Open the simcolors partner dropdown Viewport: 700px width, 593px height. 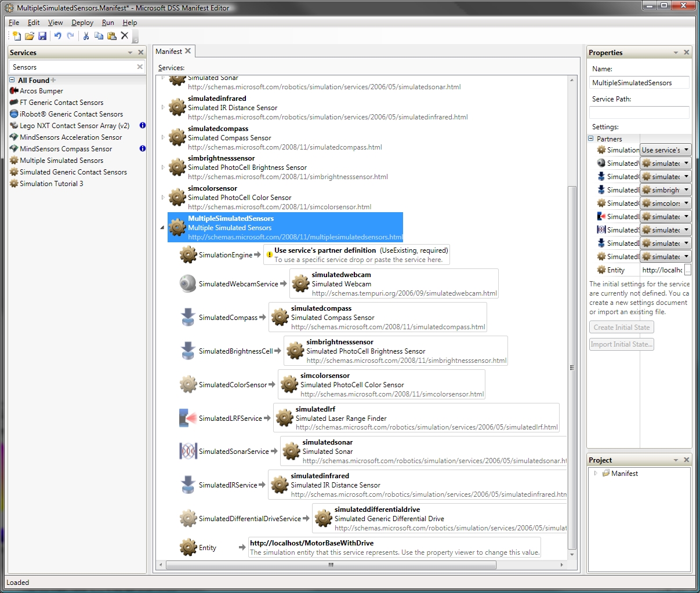665,203
